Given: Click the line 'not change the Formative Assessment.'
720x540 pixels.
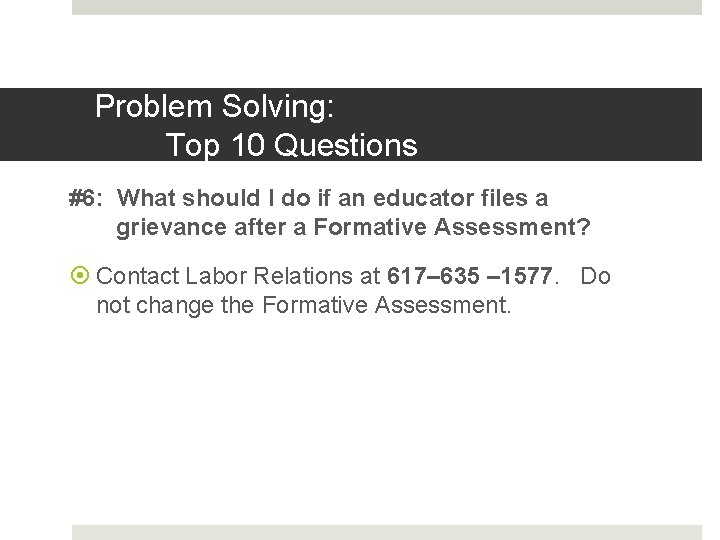Looking at the screenshot, I should tap(303, 305).
